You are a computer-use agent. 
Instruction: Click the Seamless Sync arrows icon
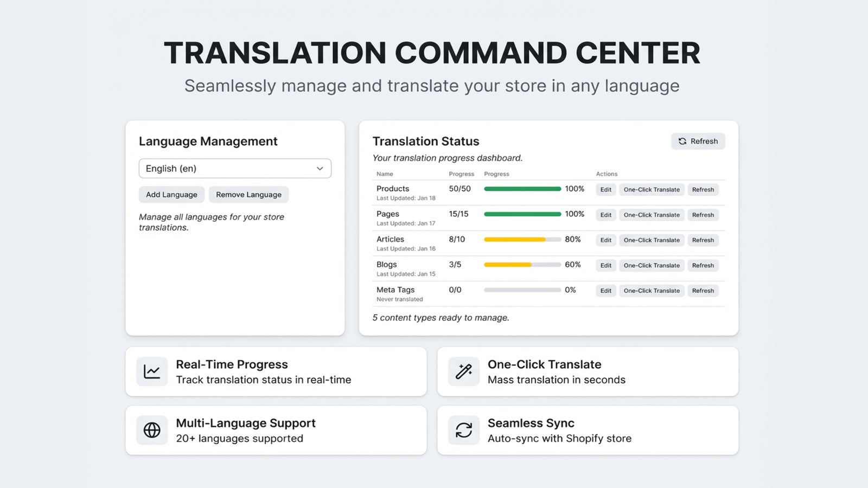coord(464,430)
